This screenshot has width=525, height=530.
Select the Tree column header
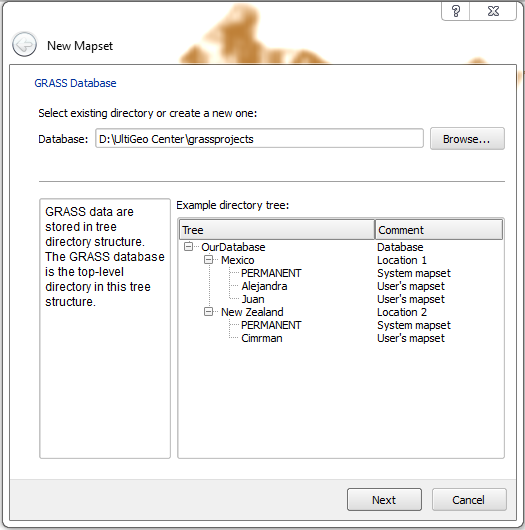[x=277, y=230]
